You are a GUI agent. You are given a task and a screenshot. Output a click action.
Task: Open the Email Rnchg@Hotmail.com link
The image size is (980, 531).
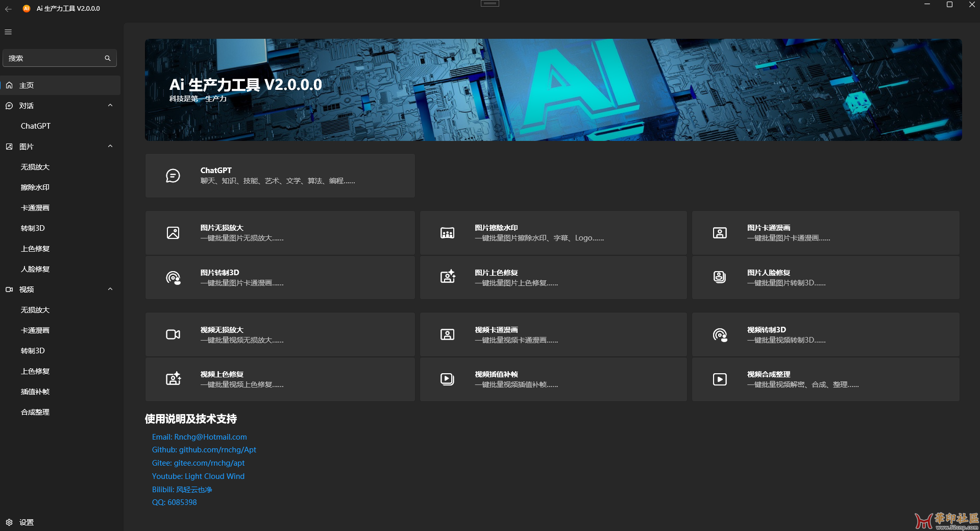click(199, 437)
